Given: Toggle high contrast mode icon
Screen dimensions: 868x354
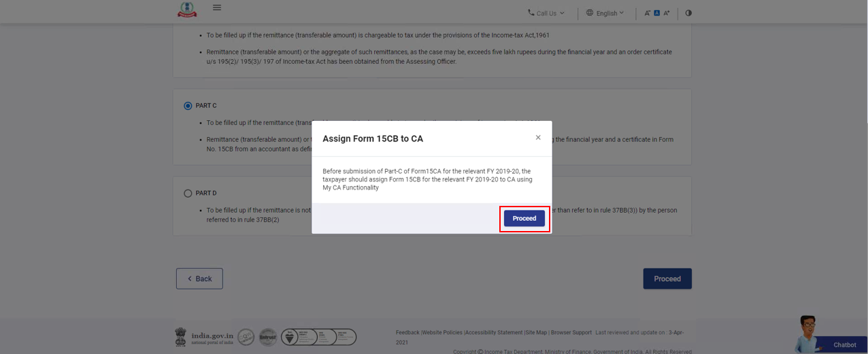Looking at the screenshot, I should tap(688, 13).
